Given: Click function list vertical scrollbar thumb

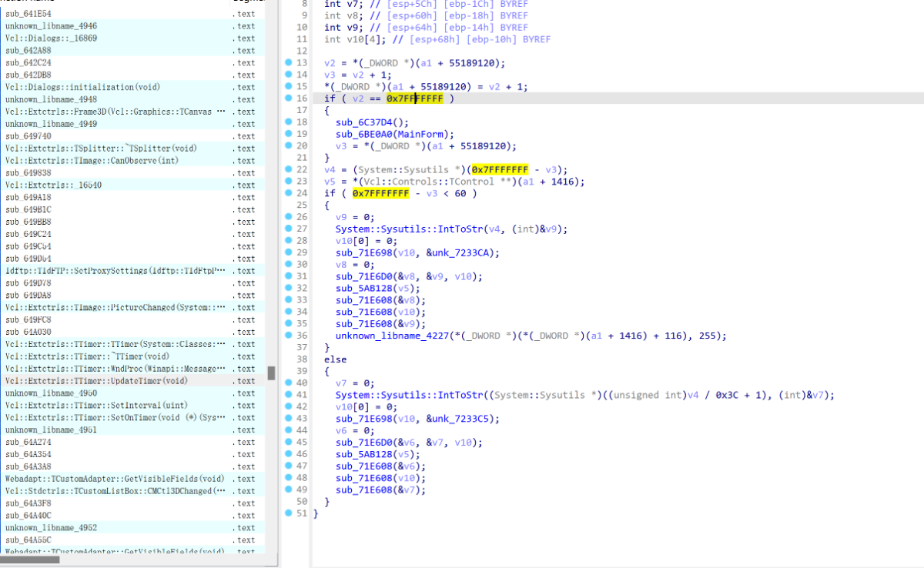Looking at the screenshot, I should 271,373.
